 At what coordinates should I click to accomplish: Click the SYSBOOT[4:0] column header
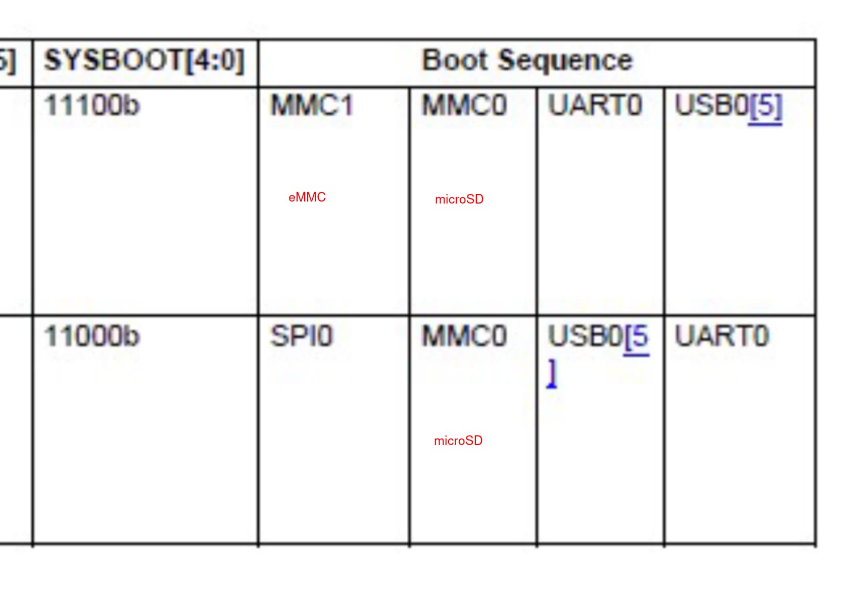[x=146, y=63]
